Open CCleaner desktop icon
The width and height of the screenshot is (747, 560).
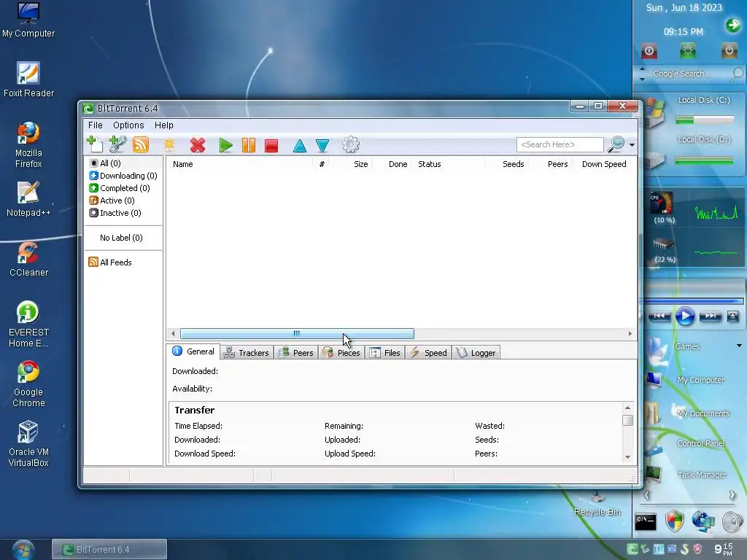coord(28,259)
